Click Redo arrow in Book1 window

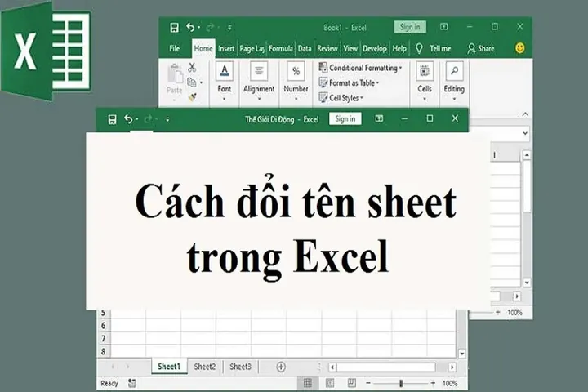pos(210,27)
